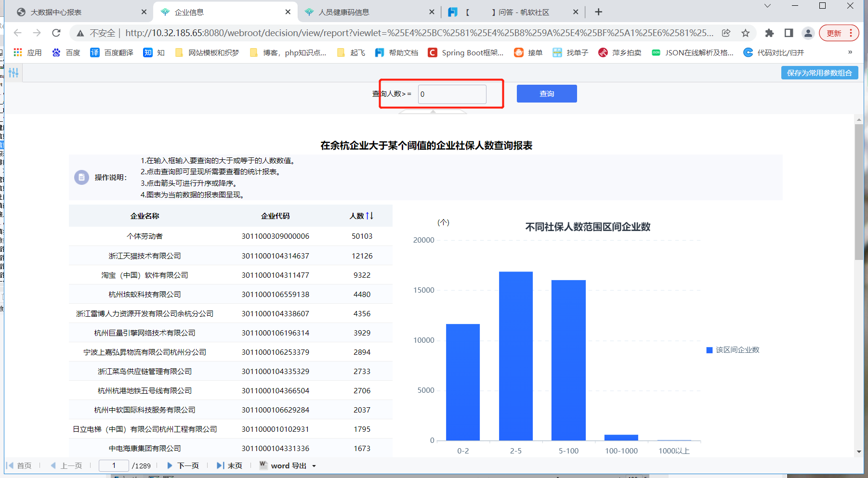Open the browser profile avatar
Image resolution: width=868 pixels, height=478 pixels.
pos(808,33)
